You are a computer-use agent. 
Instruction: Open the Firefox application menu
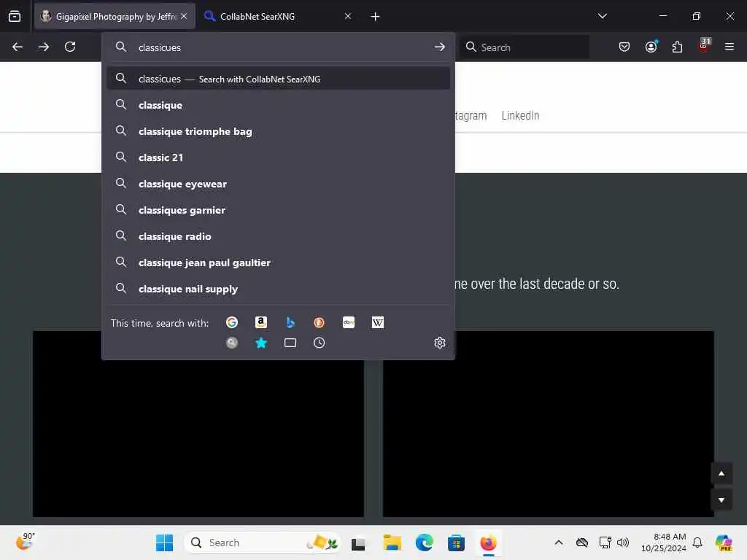coord(729,47)
